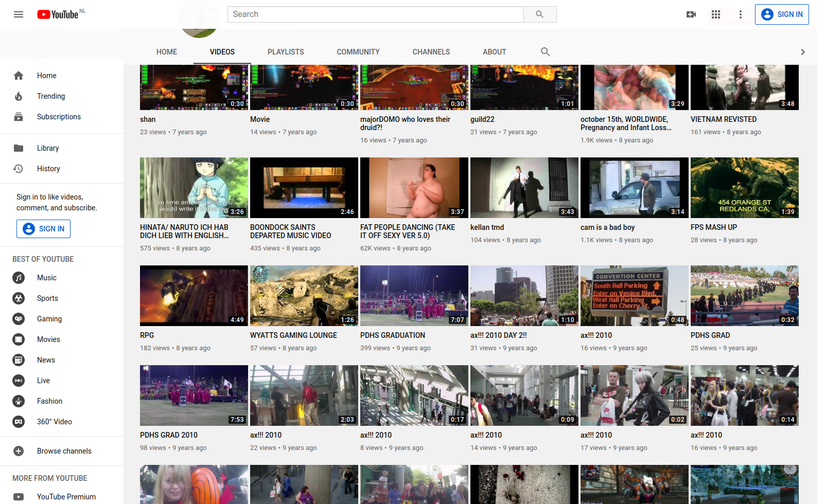Screen dimensions: 825x504
Task: Click the Home house icon in sidebar
Action: (19, 76)
